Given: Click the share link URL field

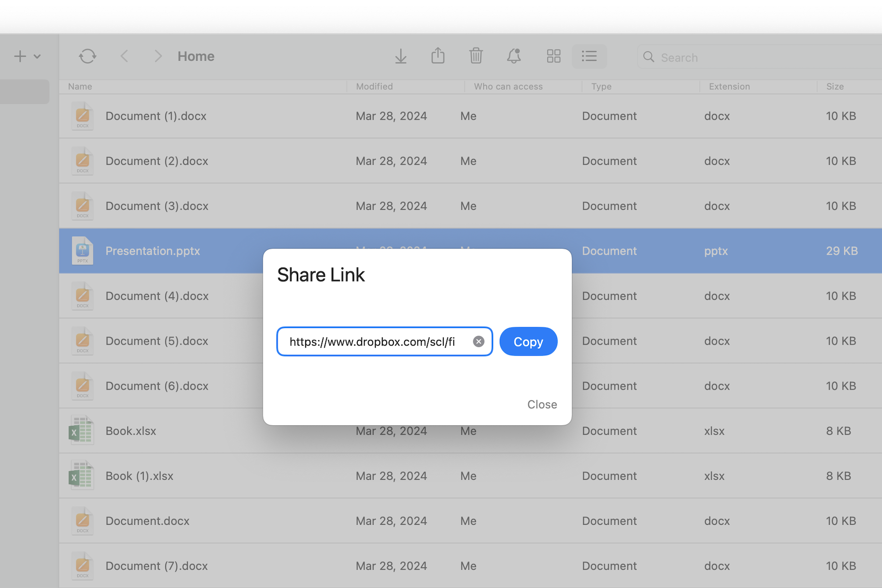Looking at the screenshot, I should (x=372, y=342).
